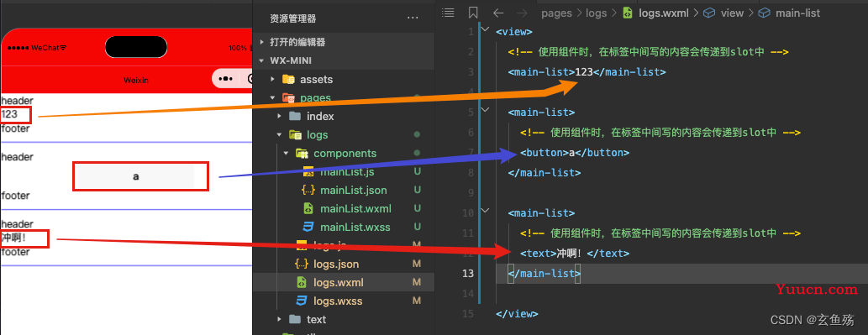The image size is (868, 335).
Task: Fold the main-list block at line 5
Action: pos(486,109)
